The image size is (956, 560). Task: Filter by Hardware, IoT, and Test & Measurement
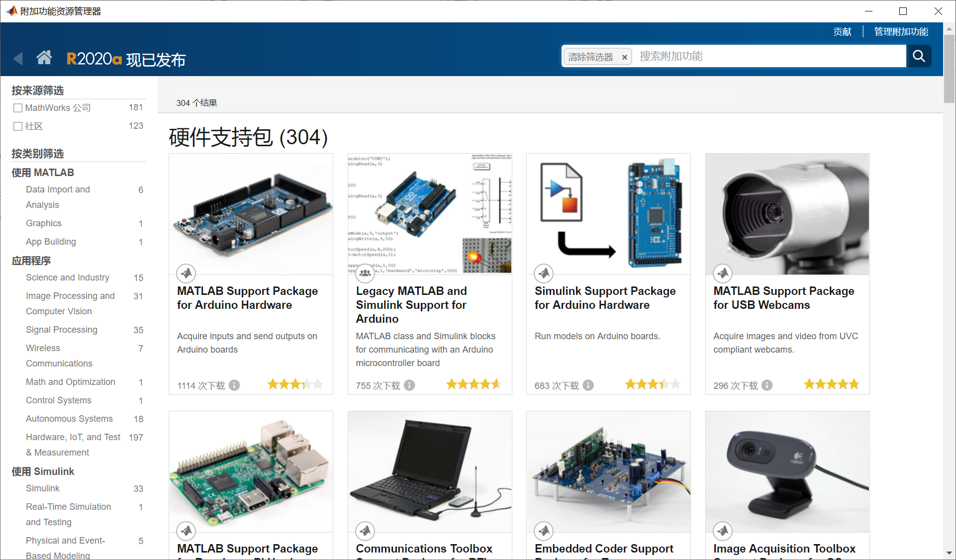pos(73,445)
